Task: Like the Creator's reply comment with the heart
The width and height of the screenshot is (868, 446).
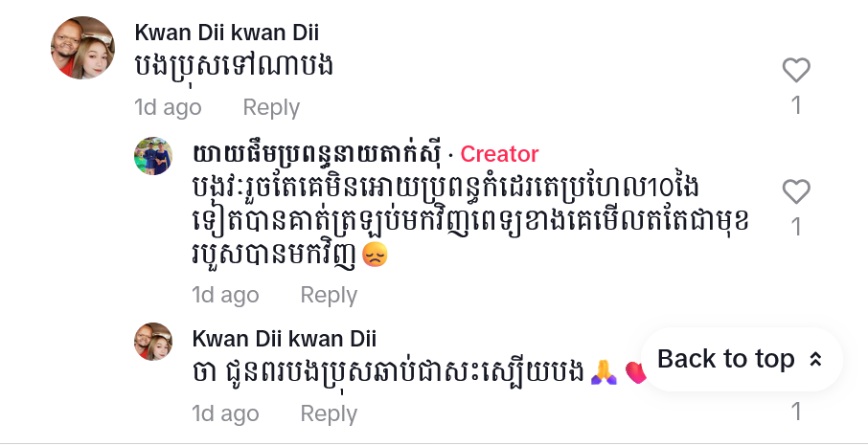Action: (x=796, y=191)
